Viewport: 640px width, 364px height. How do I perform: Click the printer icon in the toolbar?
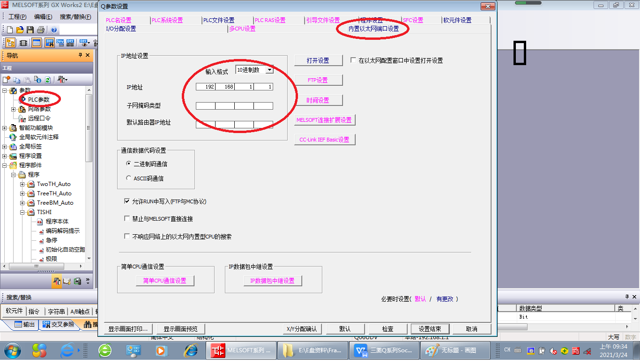tap(41, 30)
